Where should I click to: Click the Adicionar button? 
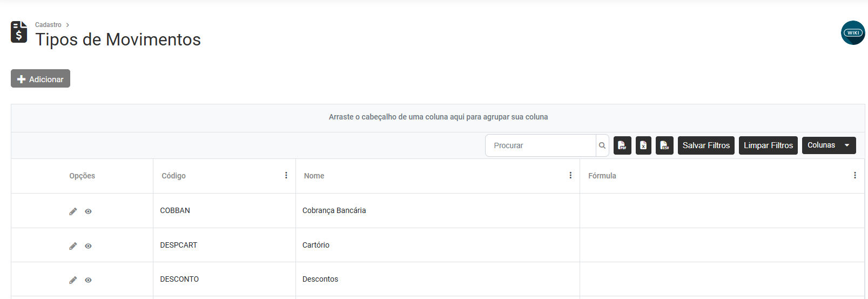tap(41, 79)
